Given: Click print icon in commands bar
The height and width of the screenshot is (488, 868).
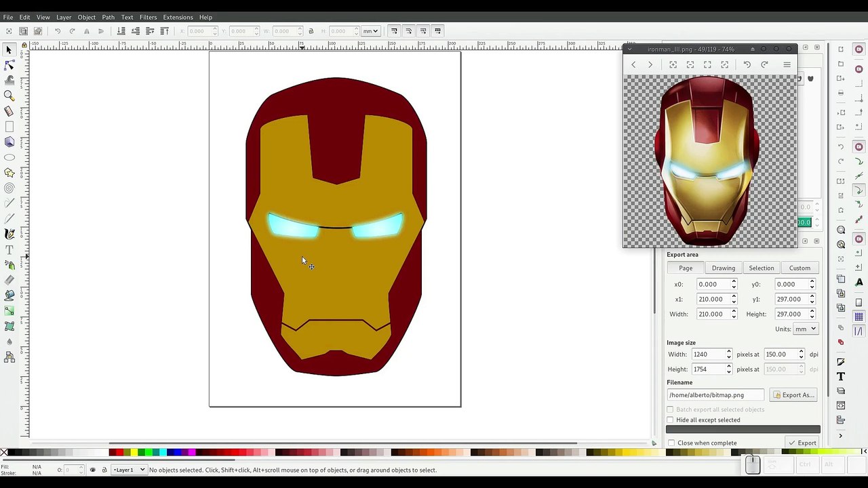Looking at the screenshot, I should pyautogui.click(x=841, y=93).
